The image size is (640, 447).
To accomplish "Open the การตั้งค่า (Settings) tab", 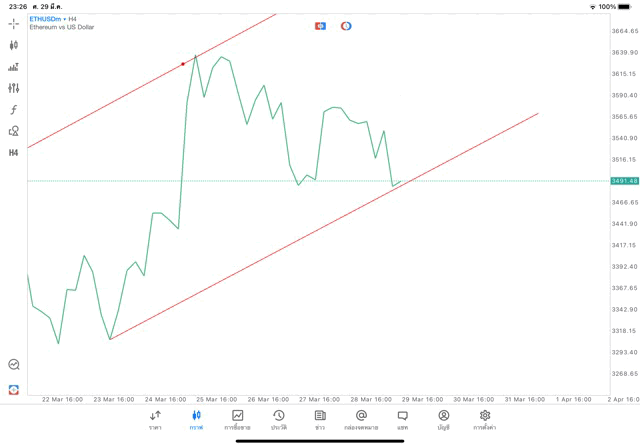I will point(485,420).
